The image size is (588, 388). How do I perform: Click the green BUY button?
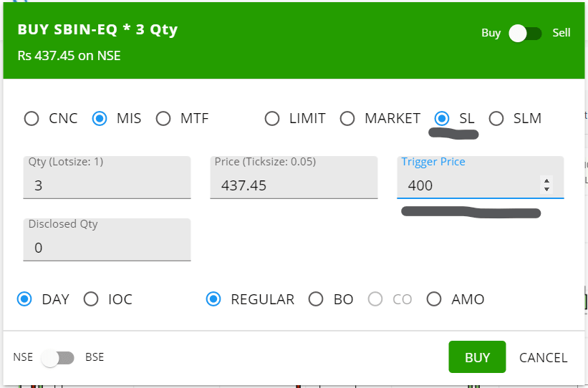[x=477, y=357]
